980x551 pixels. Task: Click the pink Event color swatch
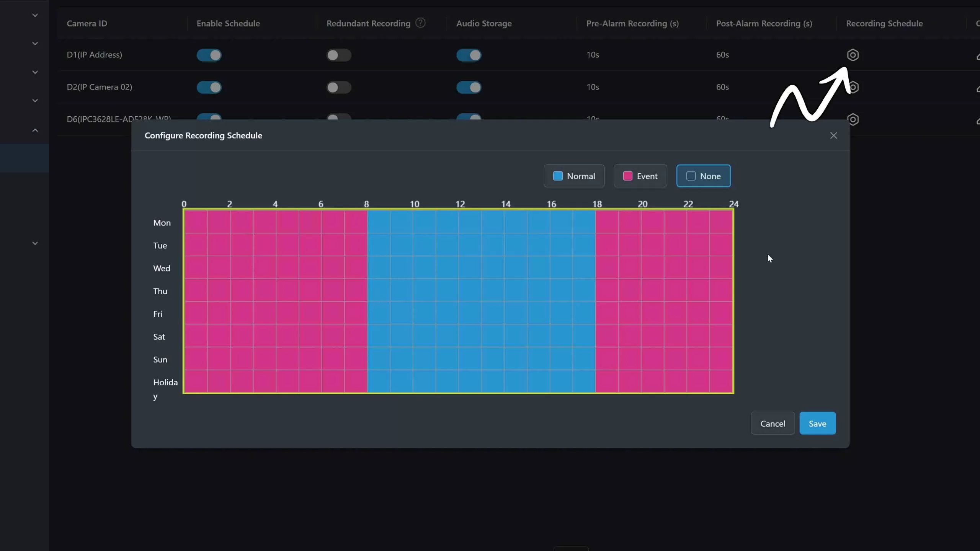coord(627,176)
